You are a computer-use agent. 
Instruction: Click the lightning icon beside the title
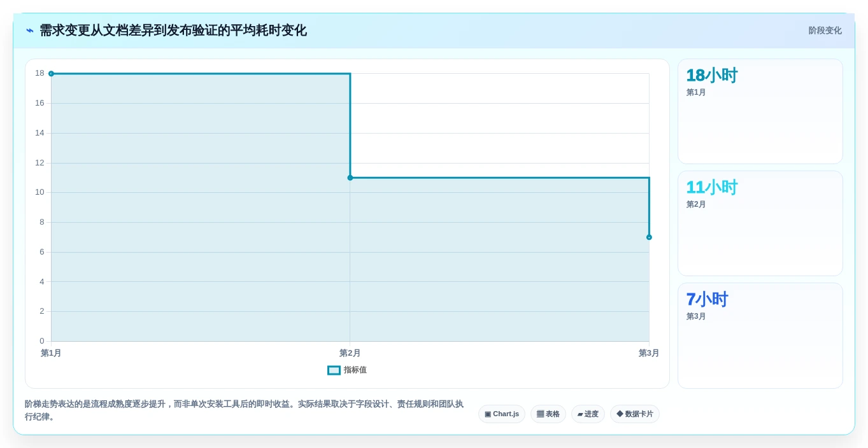coord(30,31)
